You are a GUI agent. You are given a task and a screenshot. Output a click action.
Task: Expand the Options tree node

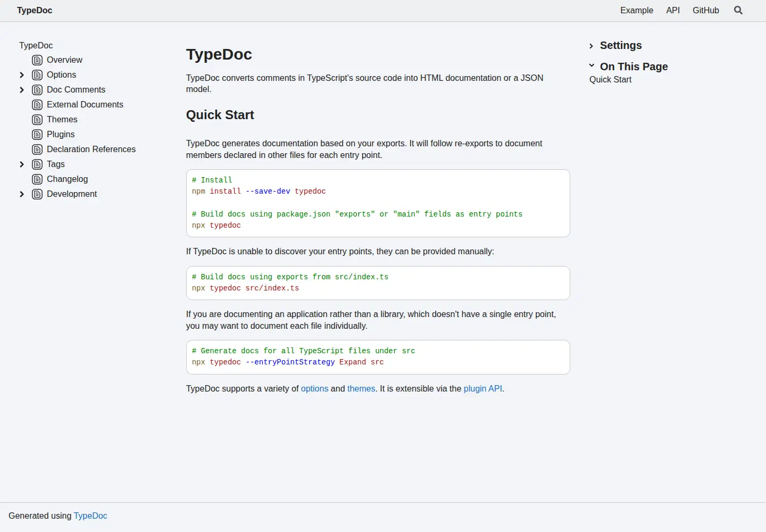tap(22, 75)
